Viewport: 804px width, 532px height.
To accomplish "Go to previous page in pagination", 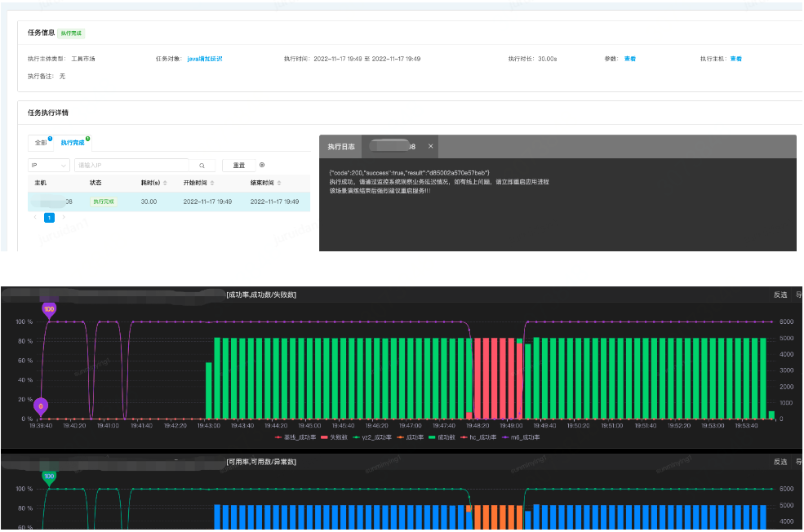I will pyautogui.click(x=35, y=217).
